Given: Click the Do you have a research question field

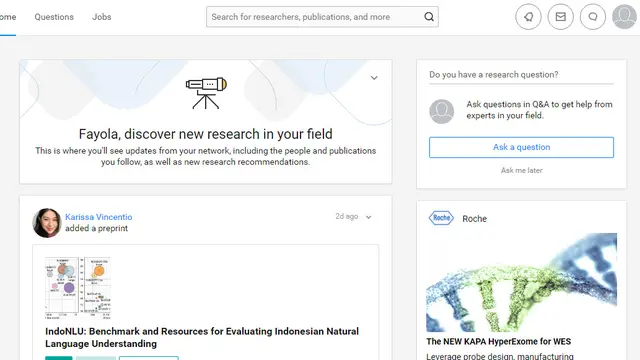Looking at the screenshot, I should tap(521, 75).
